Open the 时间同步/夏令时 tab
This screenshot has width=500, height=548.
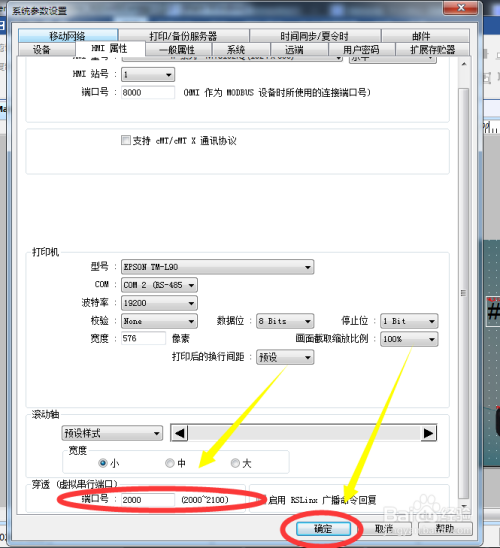point(314,36)
